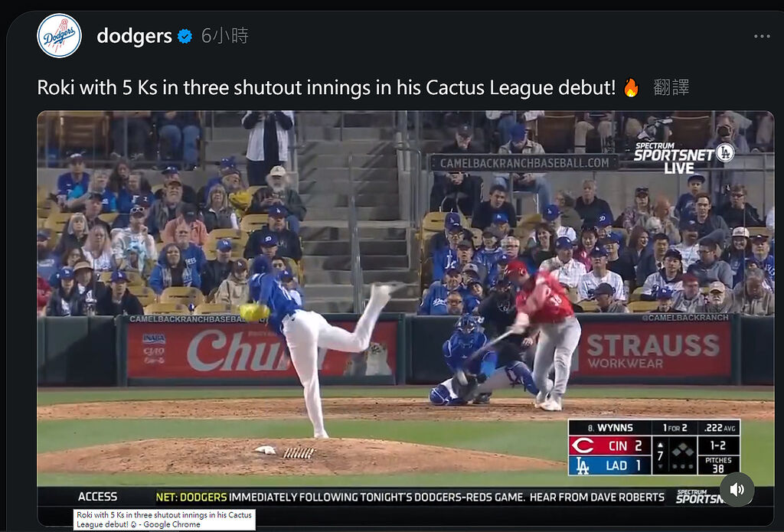Image resolution: width=784 pixels, height=532 pixels.
Task: Click the Reds logo in scoreboard
Action: pyautogui.click(x=582, y=446)
